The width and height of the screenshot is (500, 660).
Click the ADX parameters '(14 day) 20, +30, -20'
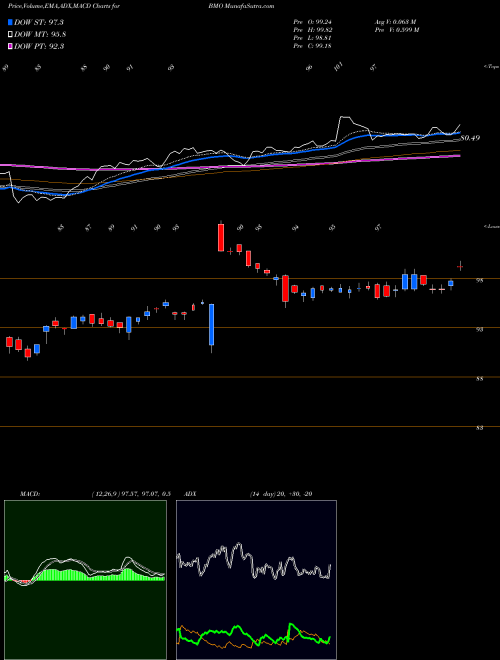281,494
